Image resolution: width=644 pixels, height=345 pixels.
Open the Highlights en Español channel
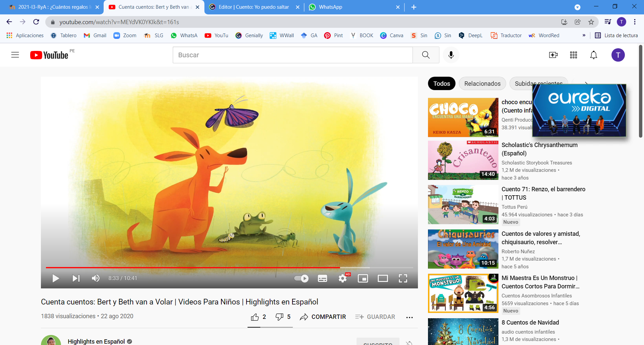96,341
